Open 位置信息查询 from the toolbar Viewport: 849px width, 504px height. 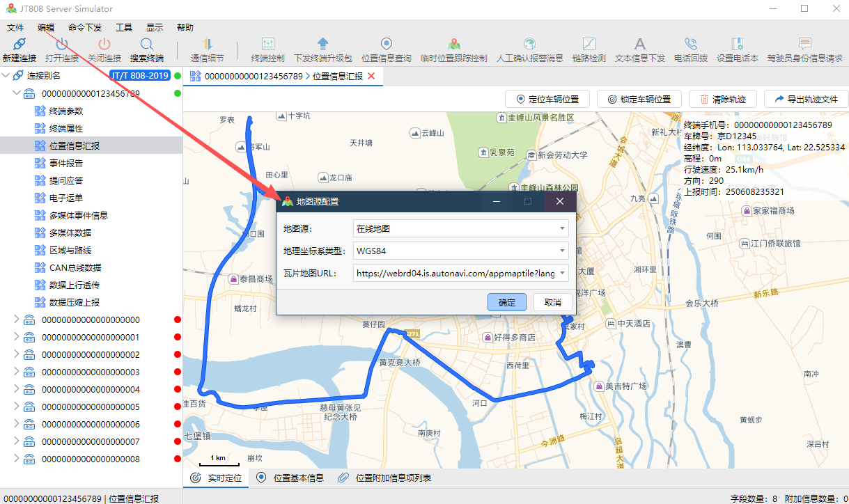(x=387, y=45)
